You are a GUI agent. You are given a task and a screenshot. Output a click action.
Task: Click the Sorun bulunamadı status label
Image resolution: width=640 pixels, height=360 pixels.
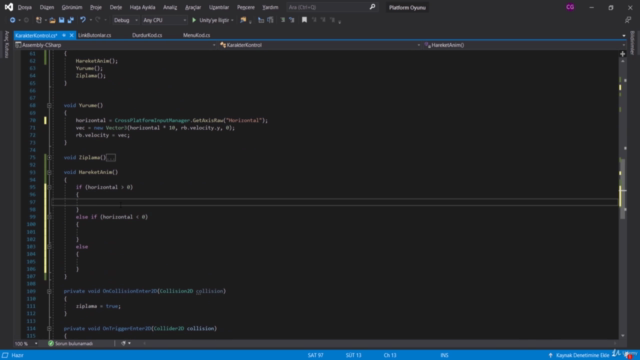pos(74,344)
